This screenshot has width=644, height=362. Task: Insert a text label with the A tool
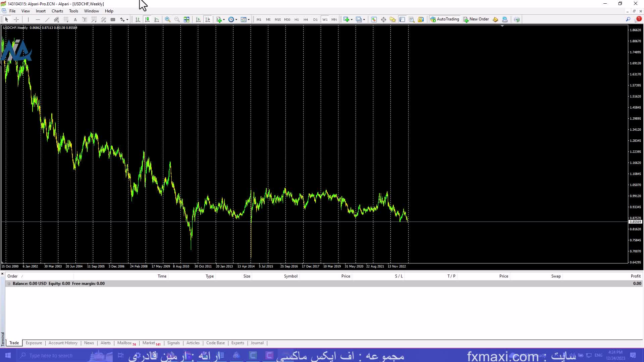point(75,19)
